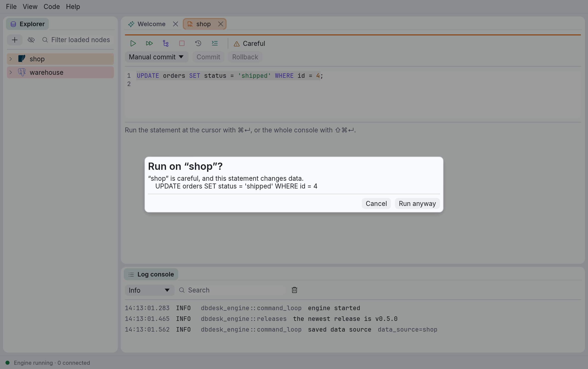
Task: Open the explain plan tree icon
Action: pyautogui.click(x=166, y=43)
